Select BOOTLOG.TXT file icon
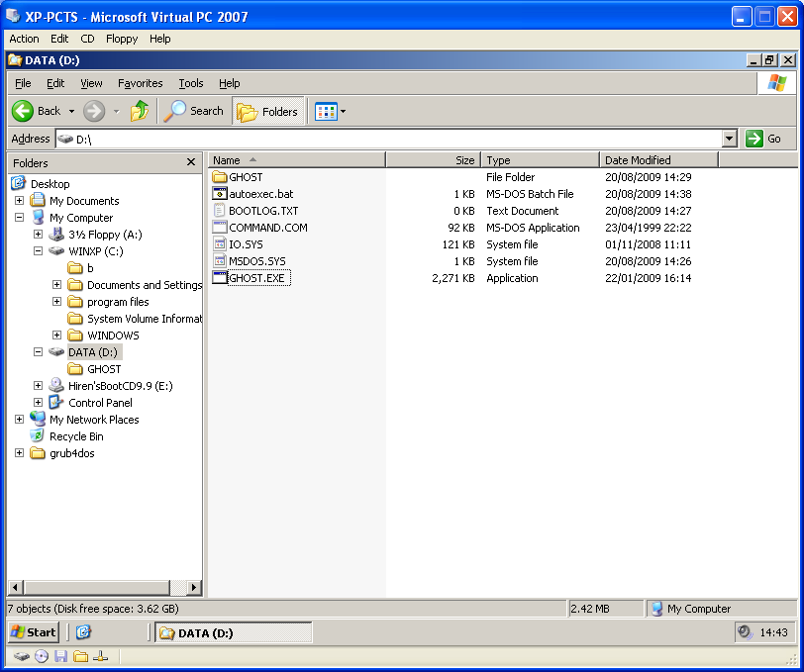 pos(220,211)
